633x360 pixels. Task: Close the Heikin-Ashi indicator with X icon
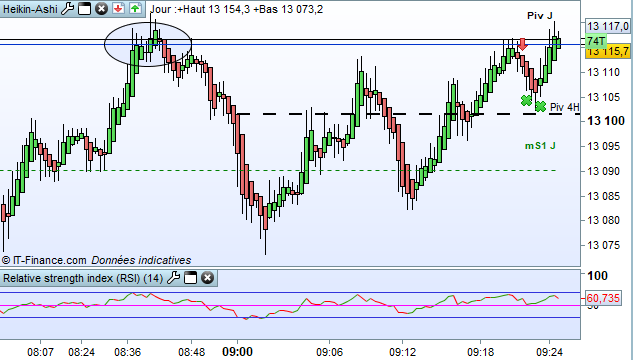pos(102,8)
